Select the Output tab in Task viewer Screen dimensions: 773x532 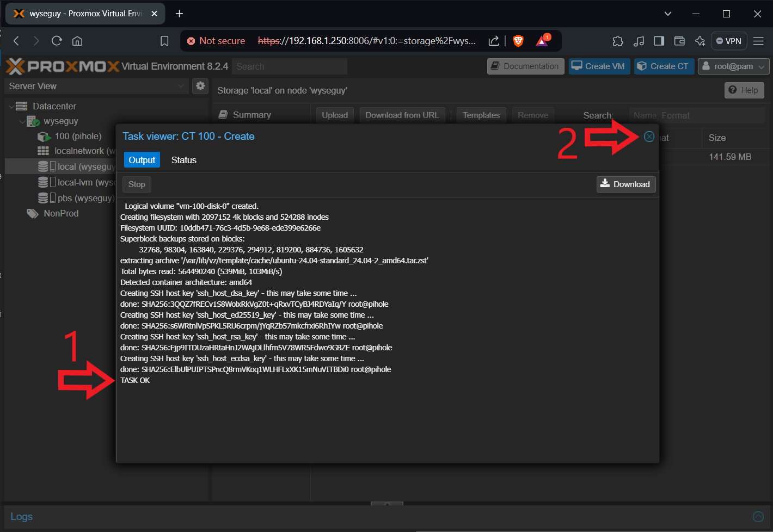[x=142, y=160]
